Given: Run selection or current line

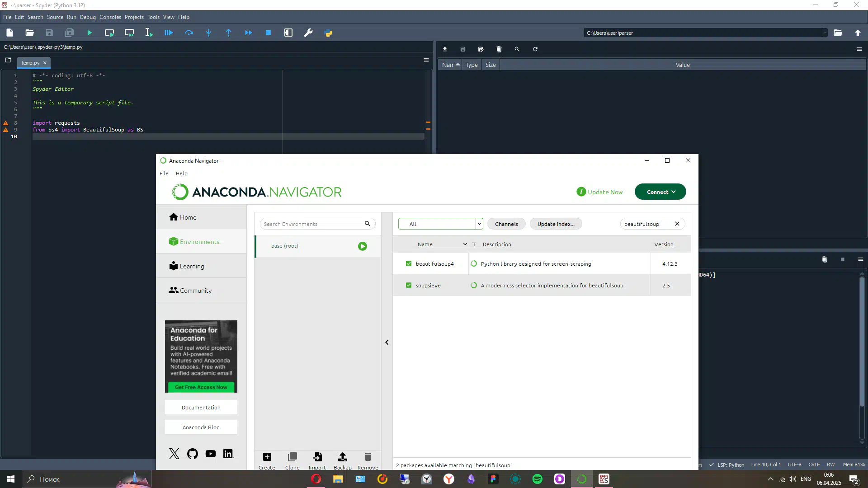Looking at the screenshot, I should coord(149,33).
